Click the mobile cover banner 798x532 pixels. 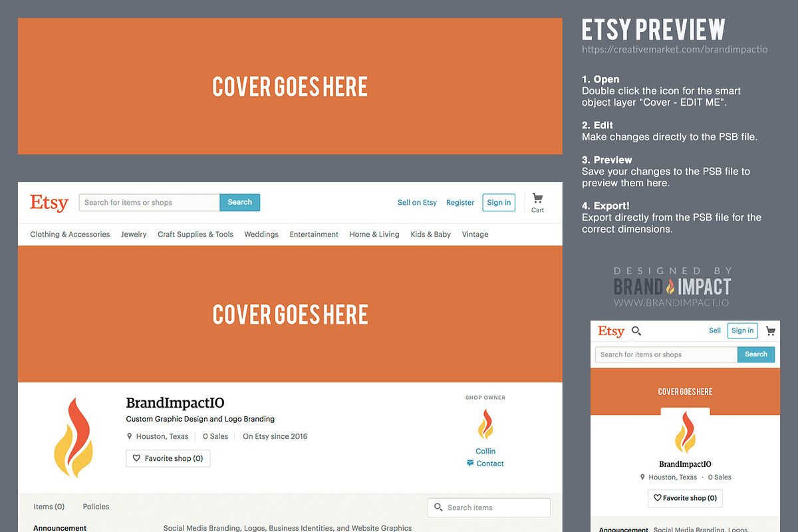(x=685, y=392)
